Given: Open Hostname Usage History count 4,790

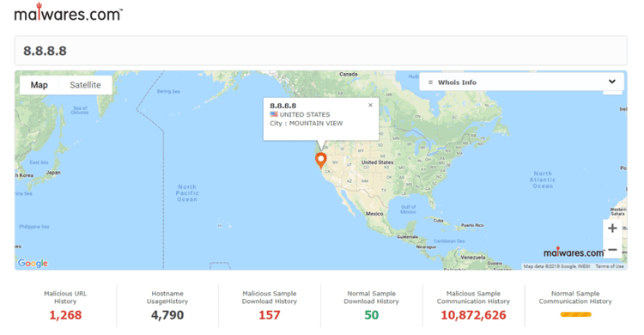Looking at the screenshot, I should click(x=167, y=315).
